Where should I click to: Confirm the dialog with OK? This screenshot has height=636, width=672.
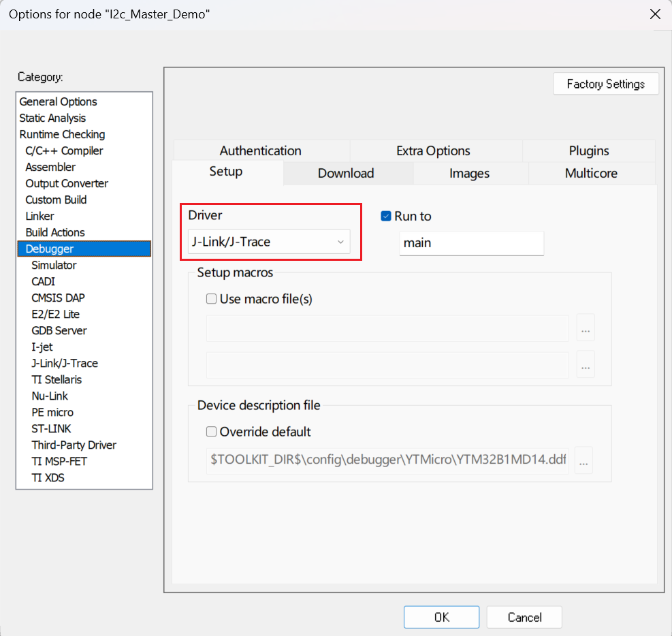tap(441, 618)
